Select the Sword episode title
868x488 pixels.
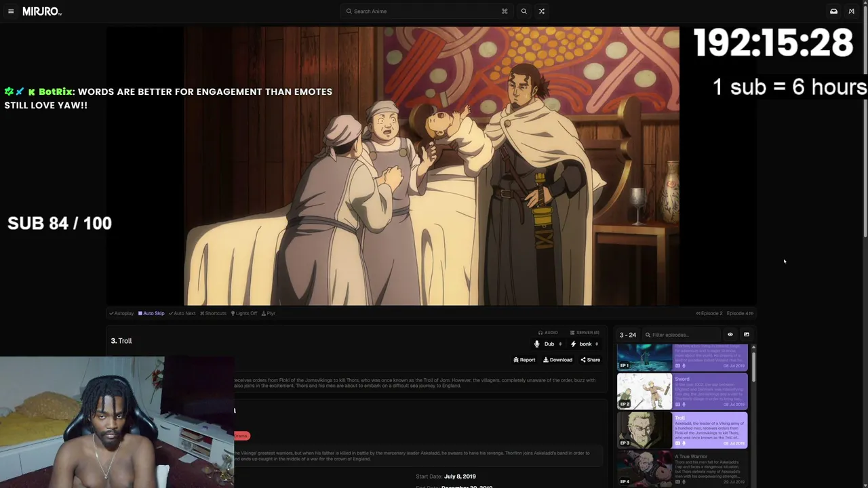pyautogui.click(x=682, y=379)
